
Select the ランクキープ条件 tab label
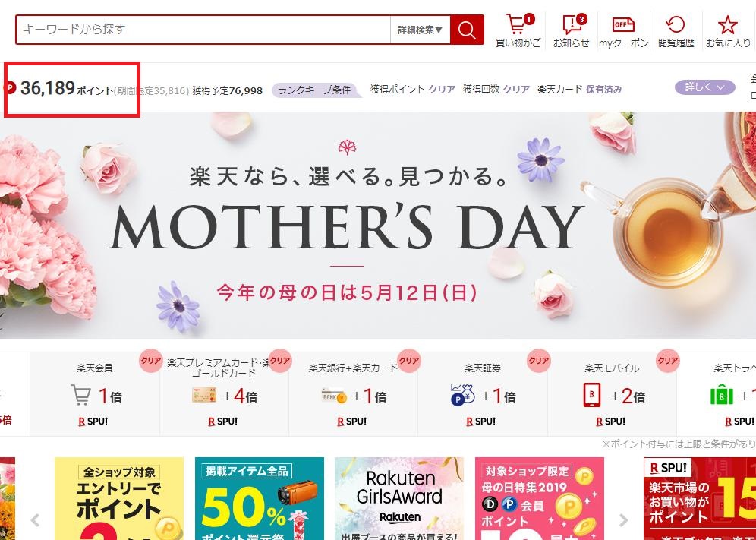point(314,90)
